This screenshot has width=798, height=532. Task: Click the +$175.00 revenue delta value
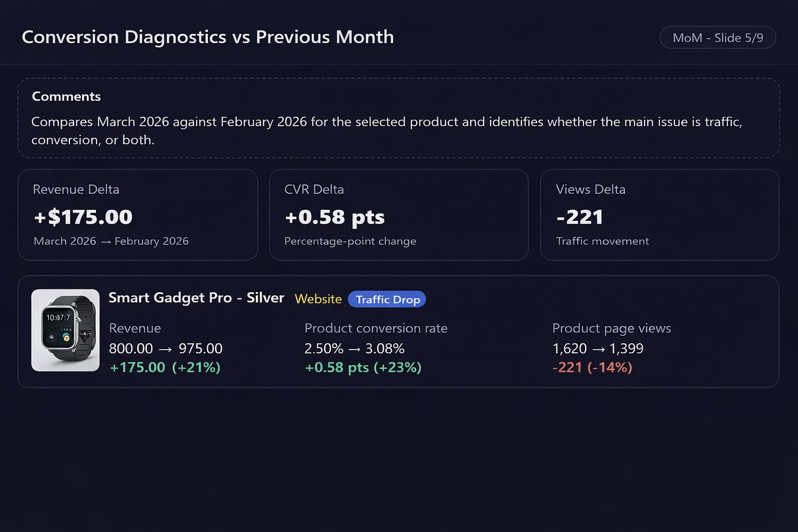(x=83, y=217)
